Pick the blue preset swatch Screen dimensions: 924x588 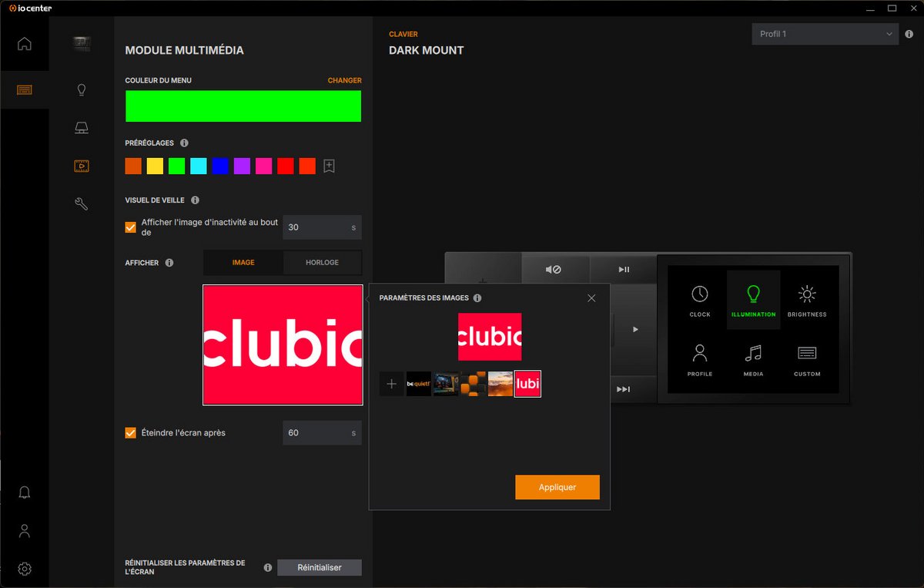click(x=220, y=166)
